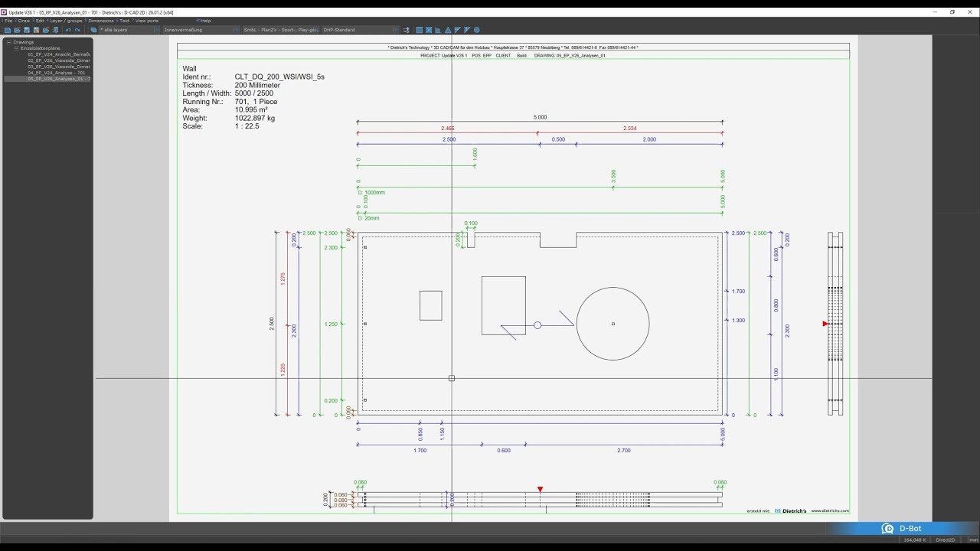The image size is (980, 551).
Task: Click the New drawing icon in toolbar
Action: tap(8, 30)
